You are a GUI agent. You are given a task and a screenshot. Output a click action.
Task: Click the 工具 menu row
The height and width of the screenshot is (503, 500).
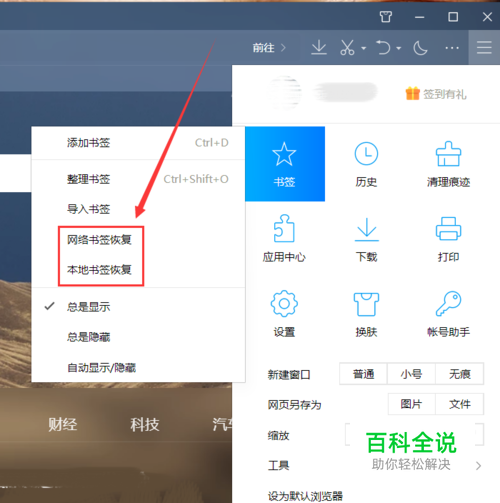click(366, 465)
